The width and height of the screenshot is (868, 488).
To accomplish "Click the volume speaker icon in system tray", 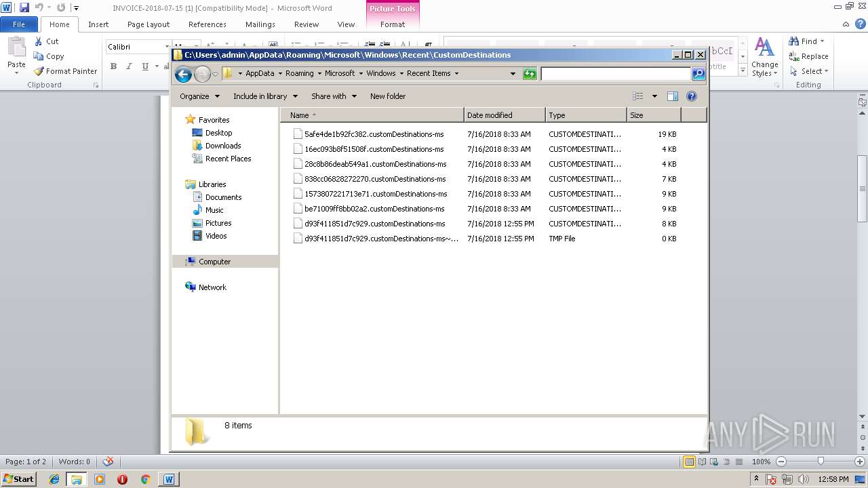I will click(802, 479).
